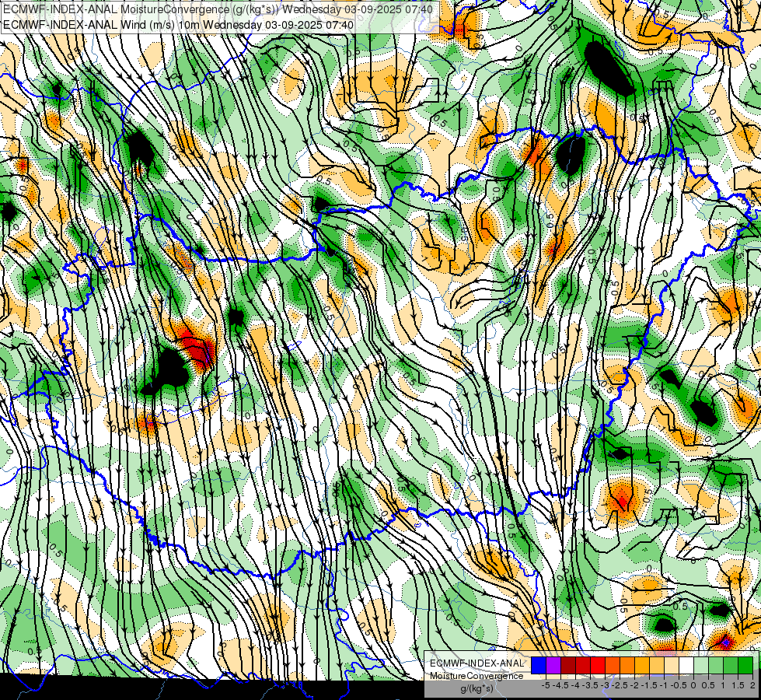The width and height of the screenshot is (761, 700).
Task: Click the 1.5 value on legend scale
Action: pos(738,685)
